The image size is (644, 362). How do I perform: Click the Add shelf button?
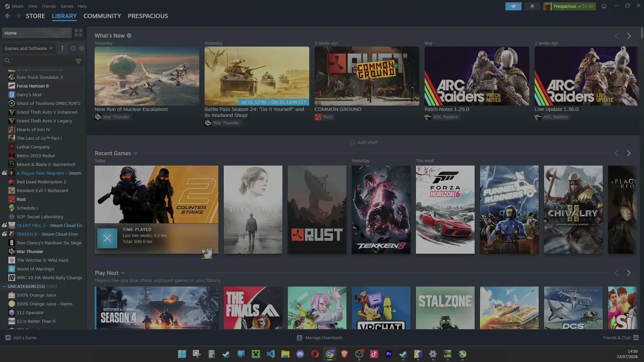tap(363, 142)
